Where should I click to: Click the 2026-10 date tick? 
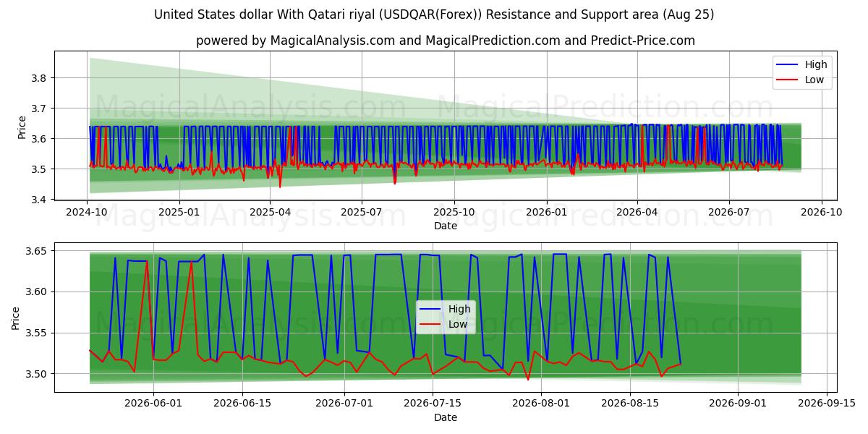[821, 212]
